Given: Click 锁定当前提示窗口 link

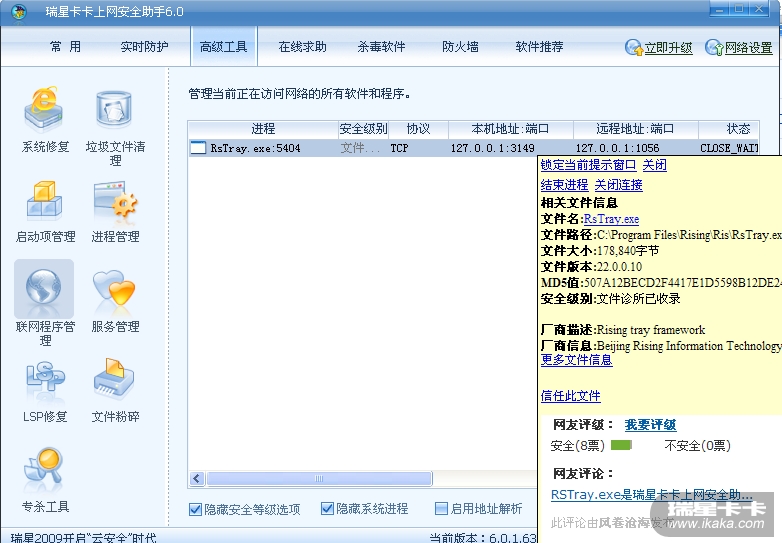Looking at the screenshot, I should (x=588, y=165).
